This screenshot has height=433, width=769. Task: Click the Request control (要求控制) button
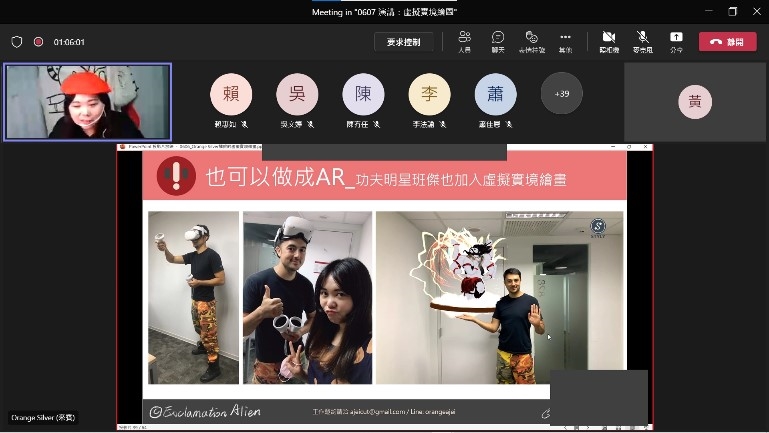tap(404, 42)
